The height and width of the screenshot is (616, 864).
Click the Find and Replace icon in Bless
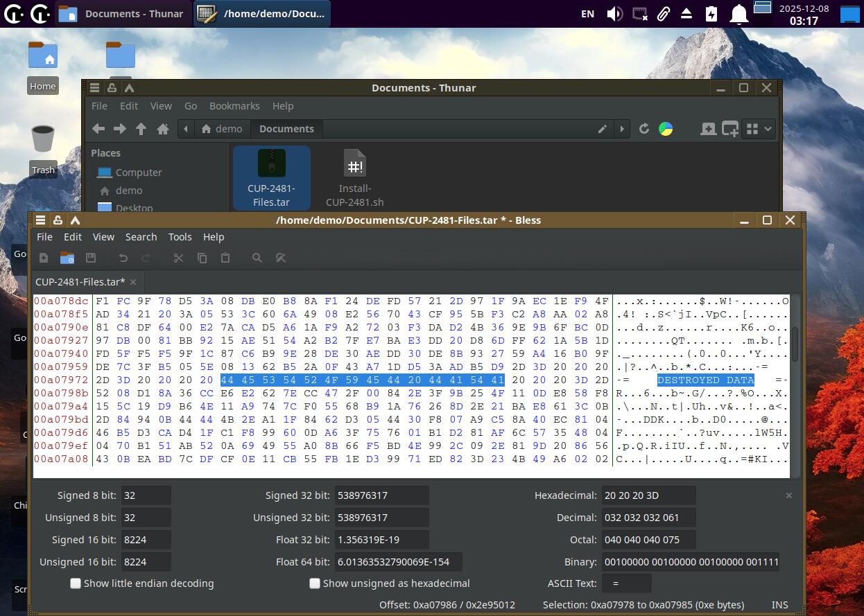tap(281, 258)
